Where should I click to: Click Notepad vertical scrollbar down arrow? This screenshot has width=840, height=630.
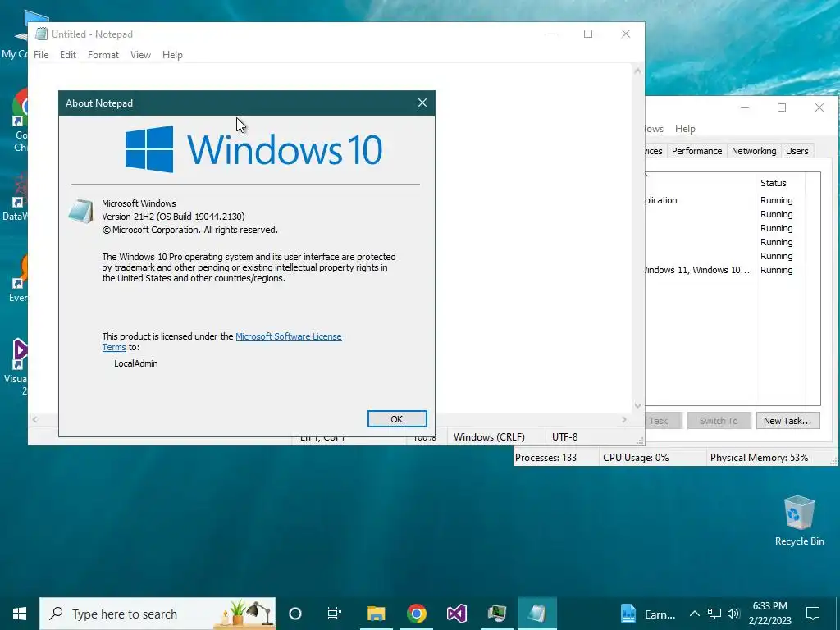tap(637, 405)
